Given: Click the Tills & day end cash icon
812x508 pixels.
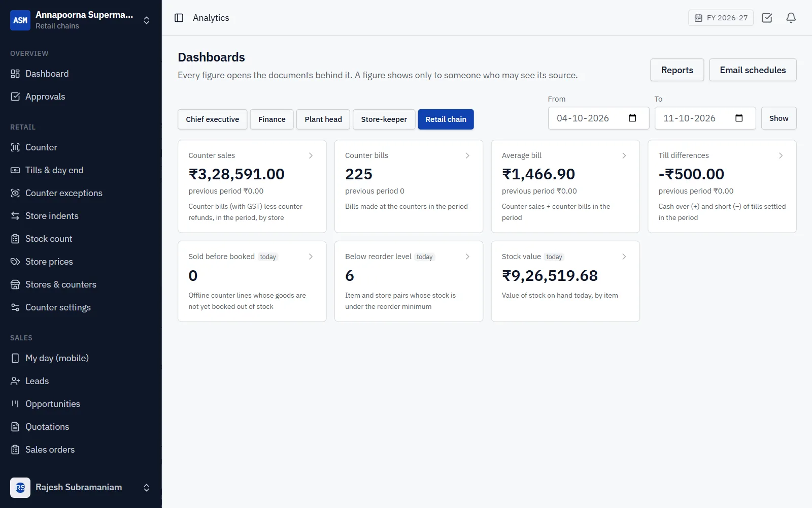Looking at the screenshot, I should coord(15,170).
